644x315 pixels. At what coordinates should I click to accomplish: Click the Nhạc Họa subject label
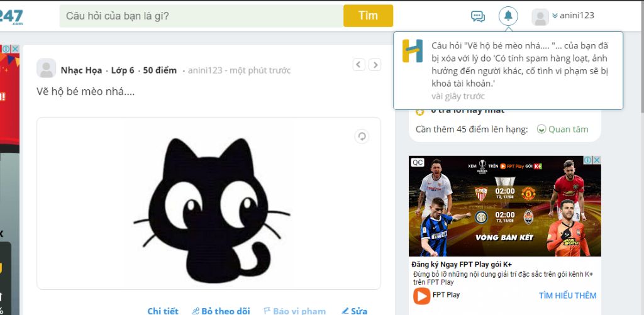pos(81,70)
